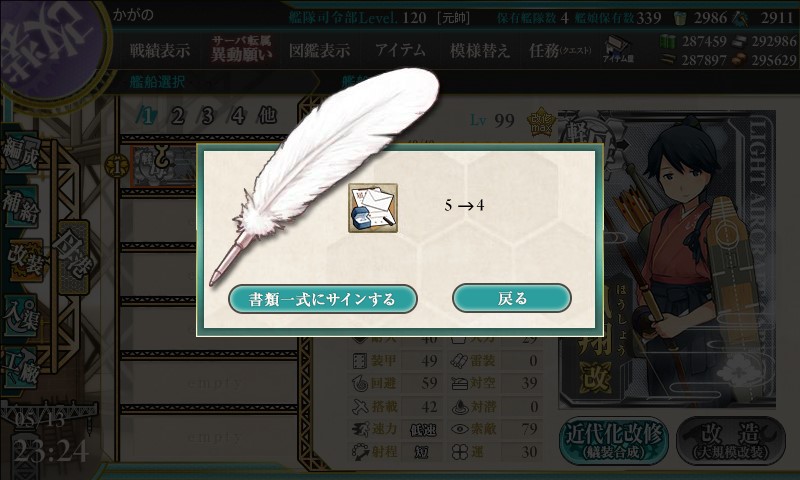Screen dimensions: 800x480
Task: Go back with the 戻る button
Action: (x=512, y=298)
